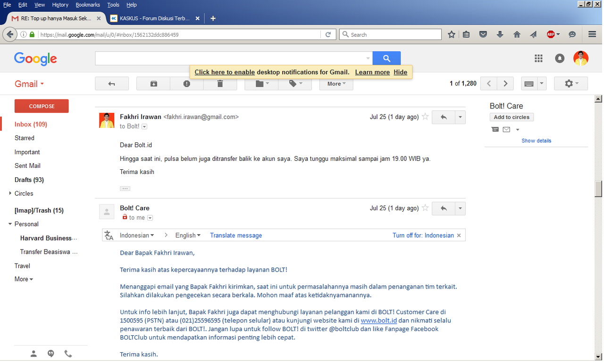Open a new browser tab
This screenshot has width=604, height=364.
pos(213,18)
